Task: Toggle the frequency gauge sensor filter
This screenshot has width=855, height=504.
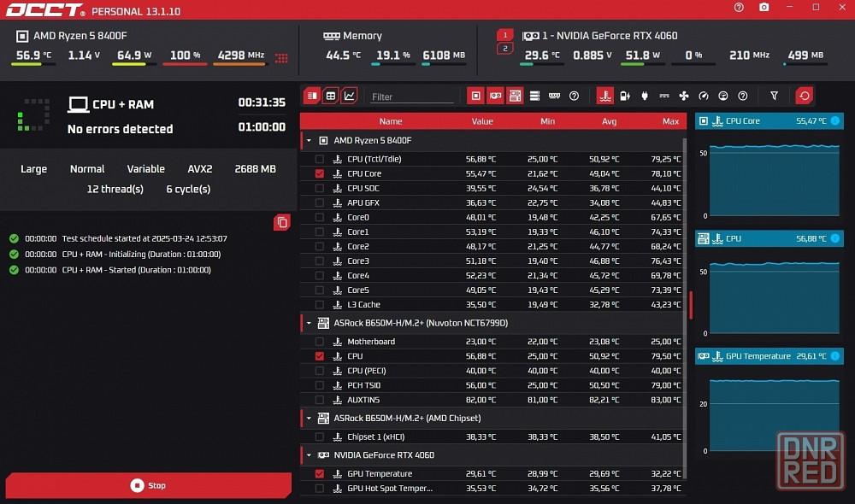Action: [x=704, y=96]
